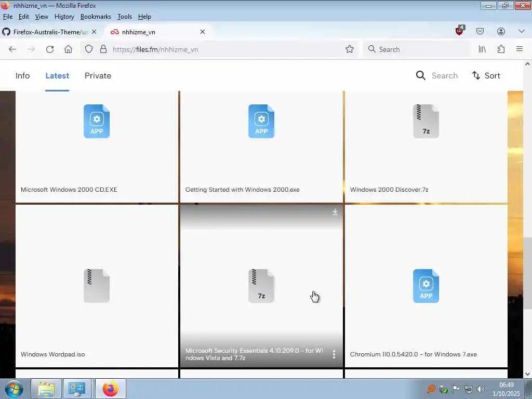Open Chromium 110.0.5420.0 for Windows 7.exe name
532x399 pixels.
coord(413,354)
